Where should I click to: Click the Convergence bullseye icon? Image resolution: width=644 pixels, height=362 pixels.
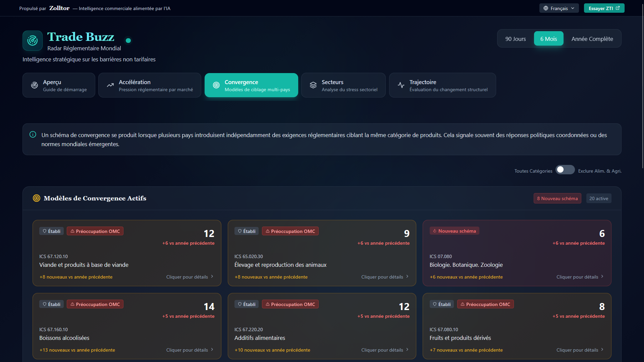point(216,85)
